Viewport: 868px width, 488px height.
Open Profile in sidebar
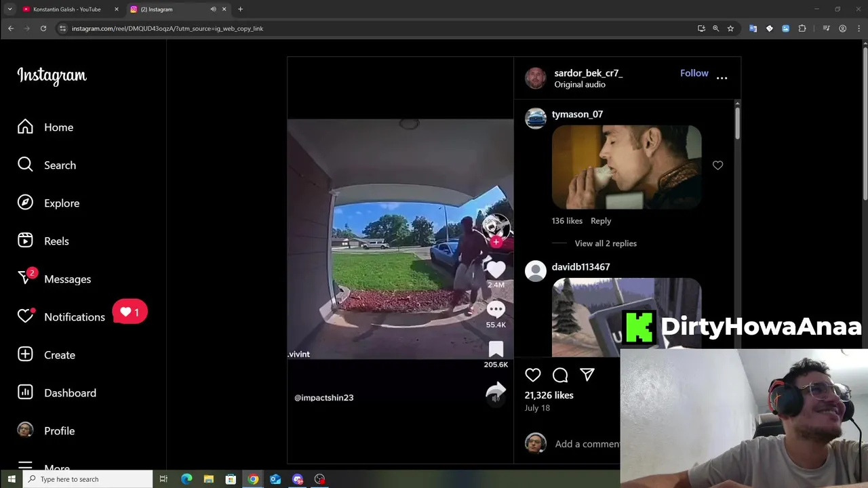pyautogui.click(x=46, y=431)
